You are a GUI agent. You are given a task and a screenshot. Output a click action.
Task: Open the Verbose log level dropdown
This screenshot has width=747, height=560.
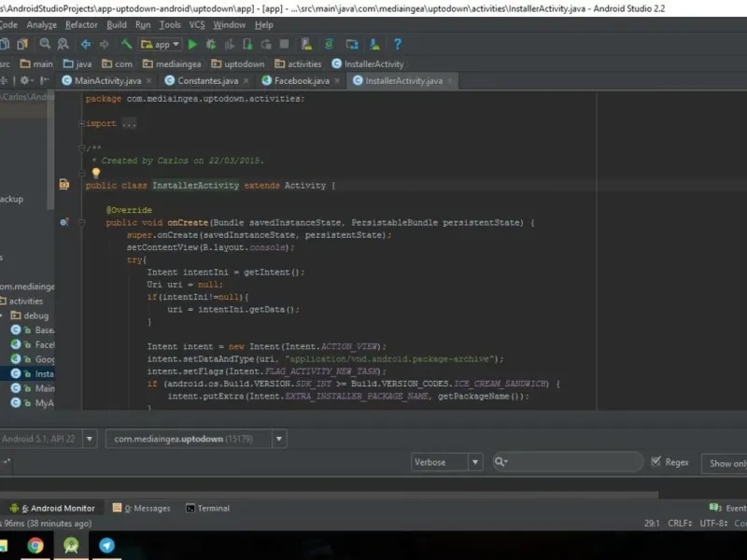(447, 462)
